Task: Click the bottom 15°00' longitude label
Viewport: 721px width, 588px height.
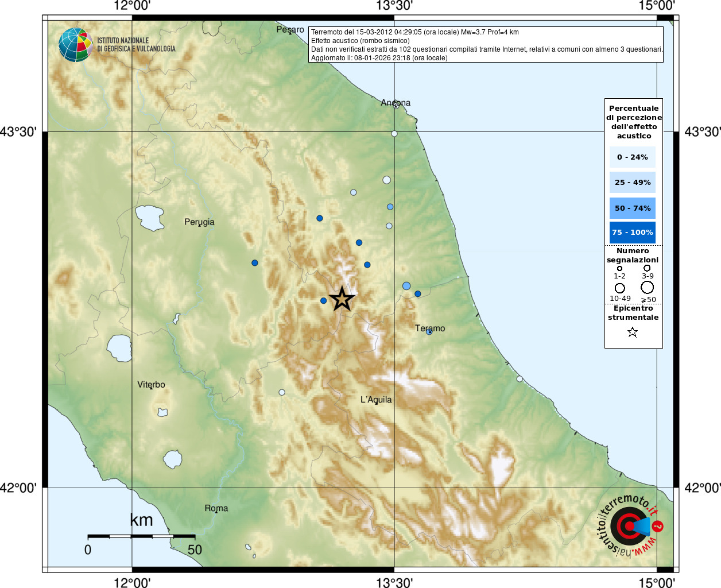Action: [x=657, y=582]
